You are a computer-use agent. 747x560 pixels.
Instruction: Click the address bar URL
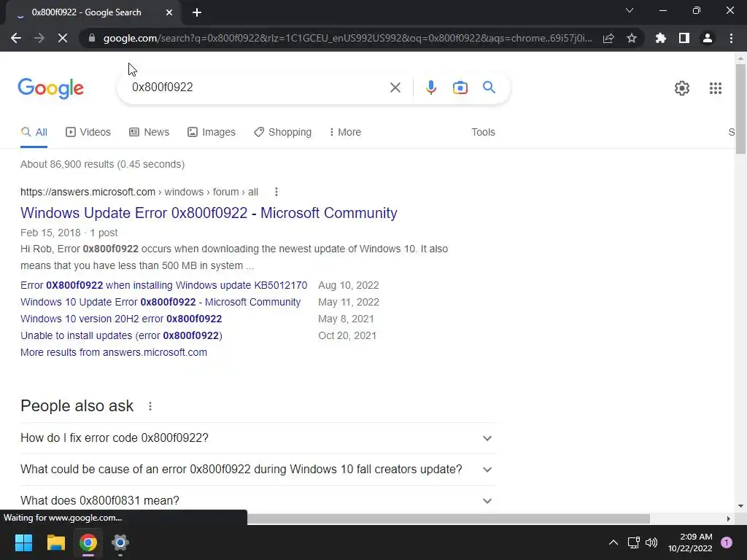click(x=348, y=38)
